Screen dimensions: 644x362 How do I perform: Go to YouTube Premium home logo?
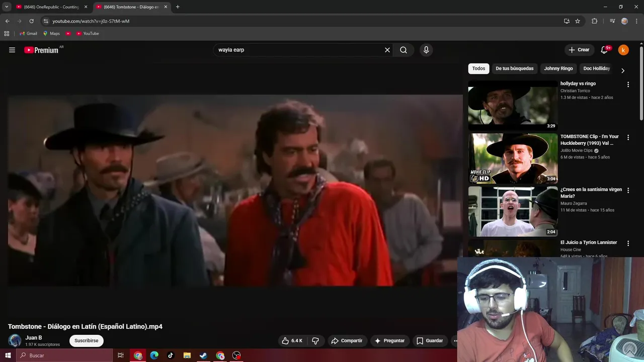click(x=41, y=50)
